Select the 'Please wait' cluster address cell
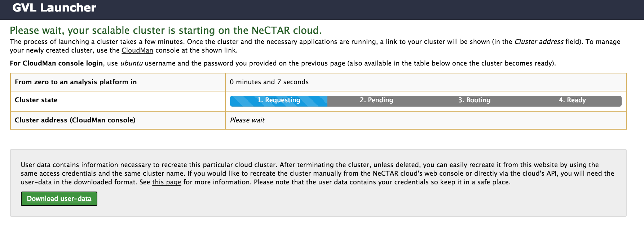The width and height of the screenshot is (644, 229). click(x=247, y=120)
